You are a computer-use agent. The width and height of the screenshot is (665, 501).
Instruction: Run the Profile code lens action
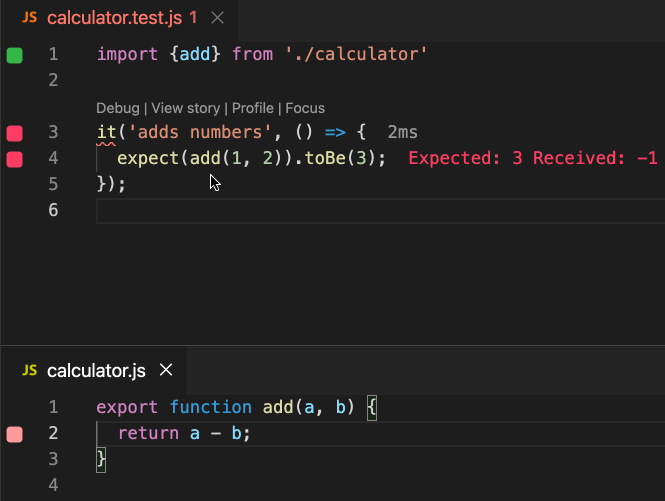pos(253,108)
